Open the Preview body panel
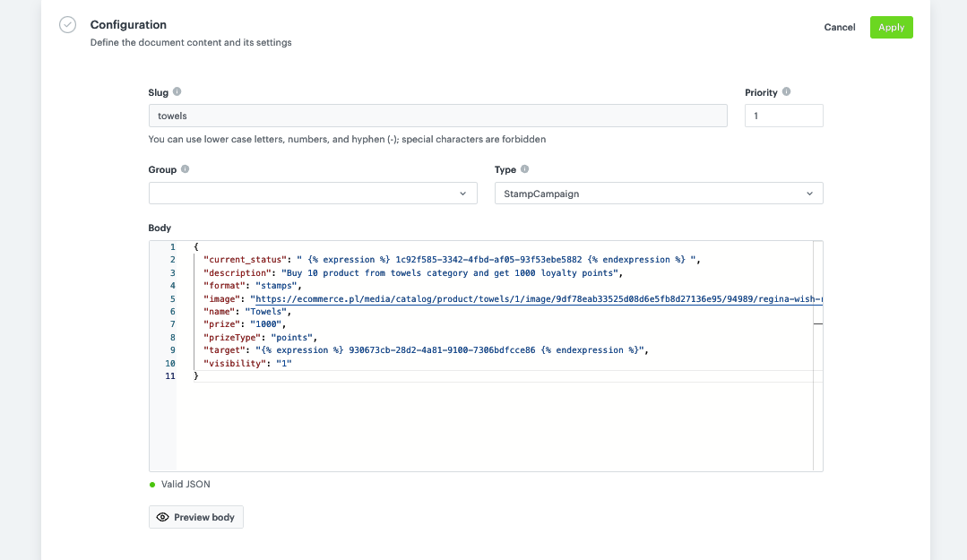 coord(195,517)
